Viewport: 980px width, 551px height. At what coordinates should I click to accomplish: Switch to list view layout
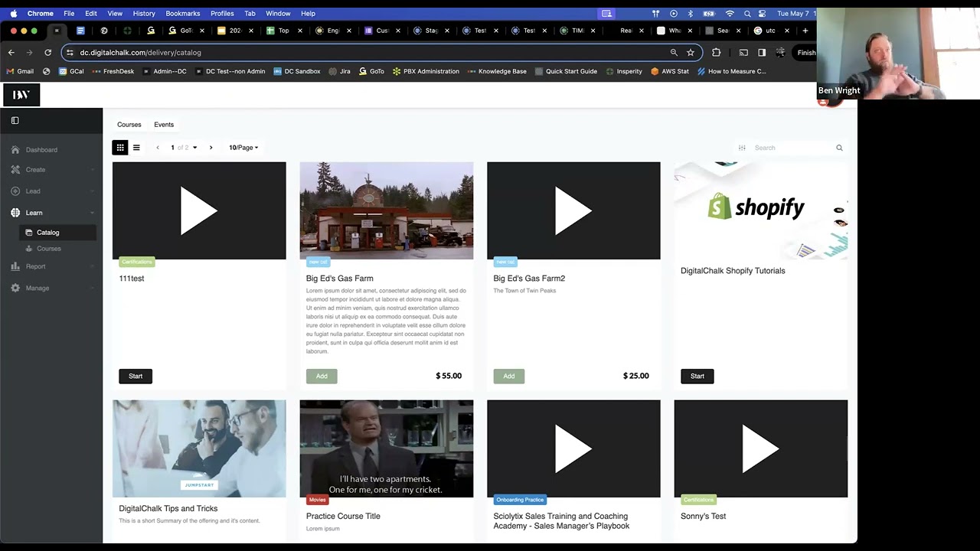click(136, 148)
